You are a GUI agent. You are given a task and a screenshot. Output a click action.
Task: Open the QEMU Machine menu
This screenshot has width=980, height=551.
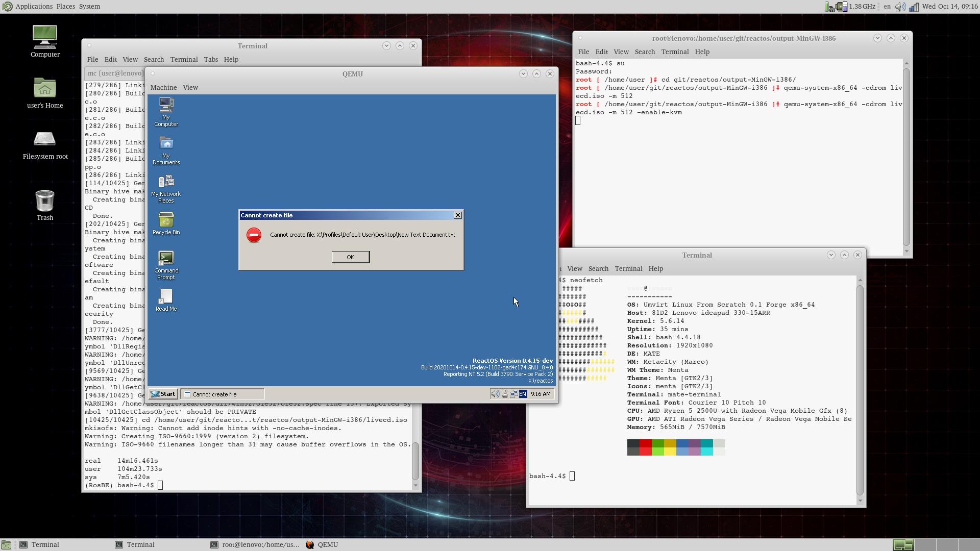(163, 88)
